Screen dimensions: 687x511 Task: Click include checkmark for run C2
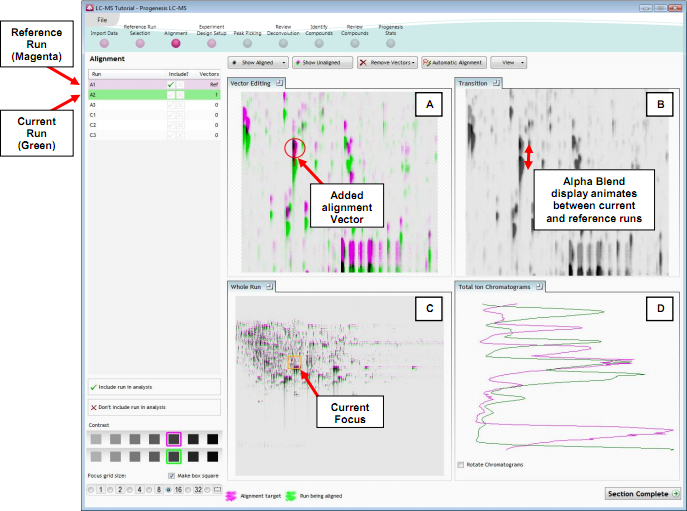(171, 125)
